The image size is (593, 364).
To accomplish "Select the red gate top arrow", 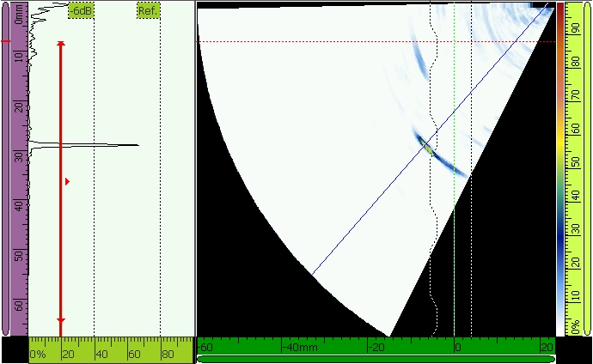I will [60, 44].
